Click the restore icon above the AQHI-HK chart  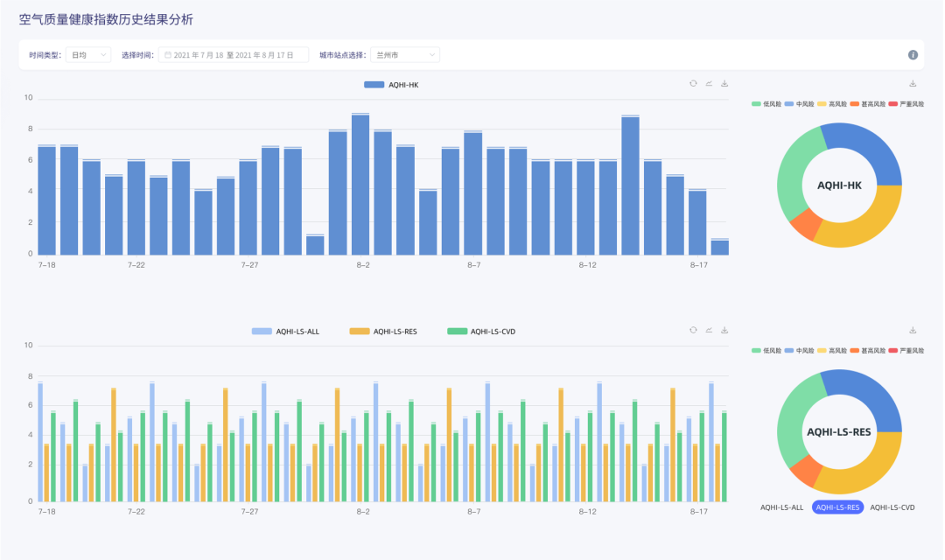693,84
